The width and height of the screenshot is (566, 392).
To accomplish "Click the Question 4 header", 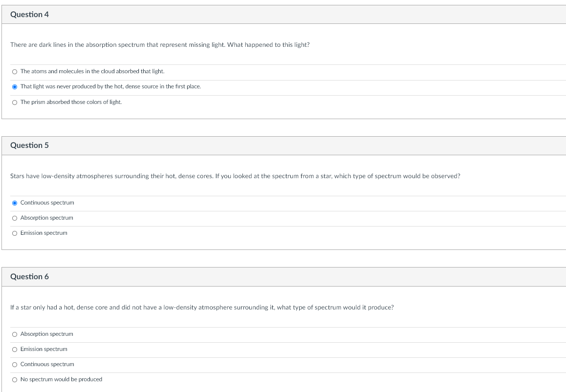I will click(x=30, y=15).
